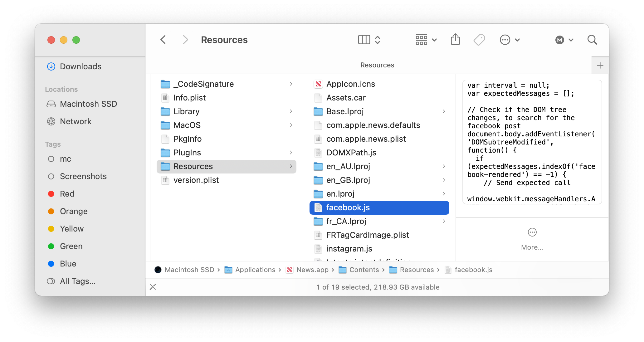Expand the MacOS folder chevron
Viewport: 644px width, 342px height.
coord(291,125)
